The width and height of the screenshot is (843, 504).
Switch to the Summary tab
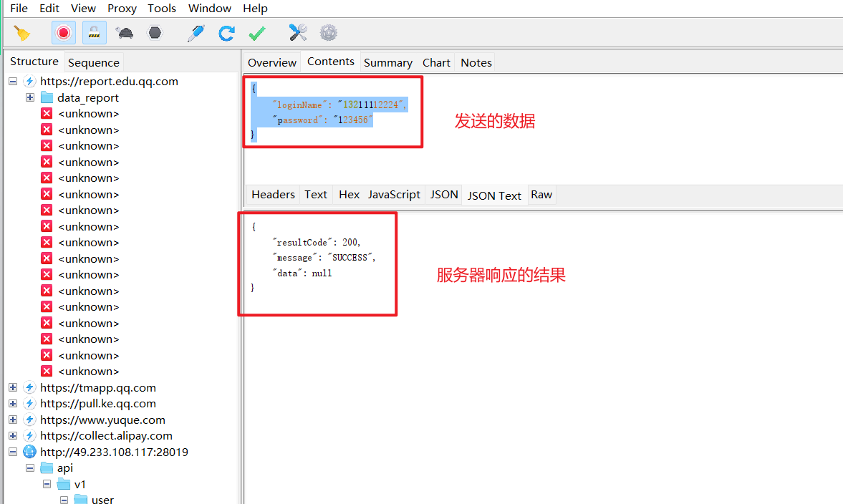click(x=388, y=63)
